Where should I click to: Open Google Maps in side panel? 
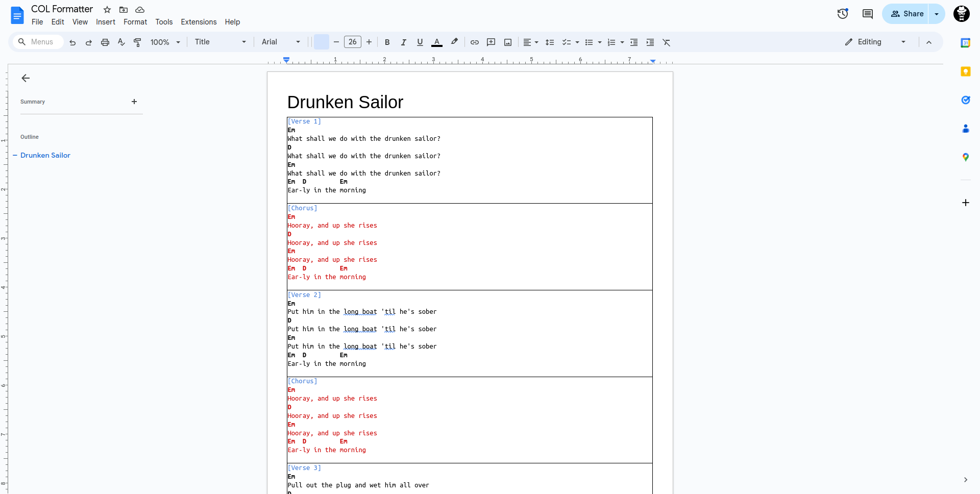click(x=966, y=157)
